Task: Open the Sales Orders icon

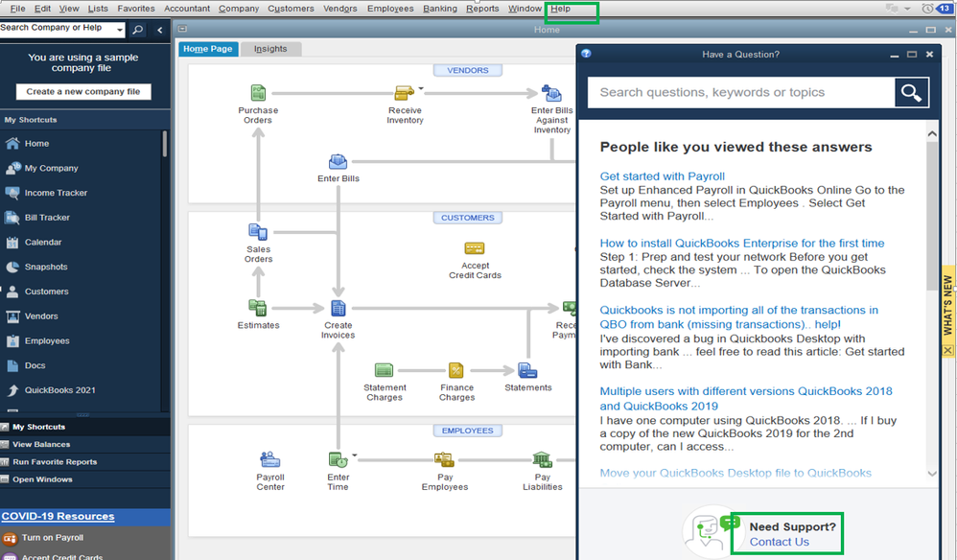Action: [x=258, y=232]
